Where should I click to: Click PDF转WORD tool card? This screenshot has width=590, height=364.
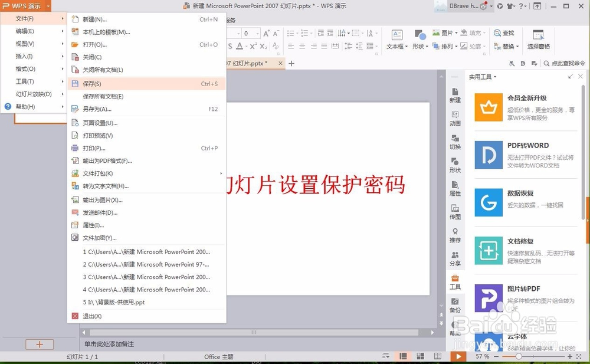[x=526, y=155]
